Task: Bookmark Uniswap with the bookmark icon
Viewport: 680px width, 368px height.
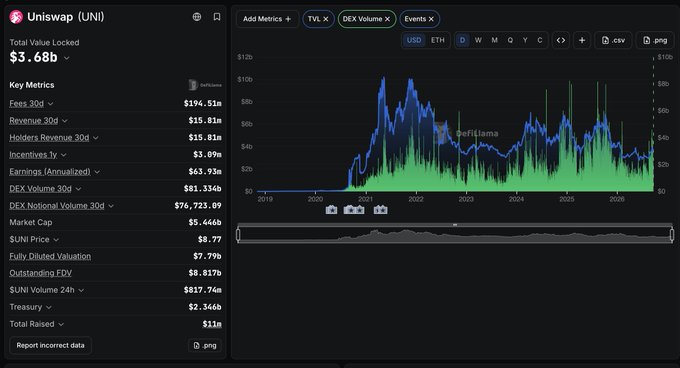Action: (217, 17)
